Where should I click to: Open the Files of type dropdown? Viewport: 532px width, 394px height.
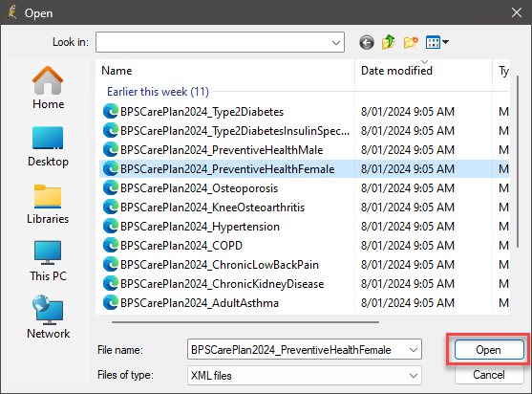click(x=305, y=375)
